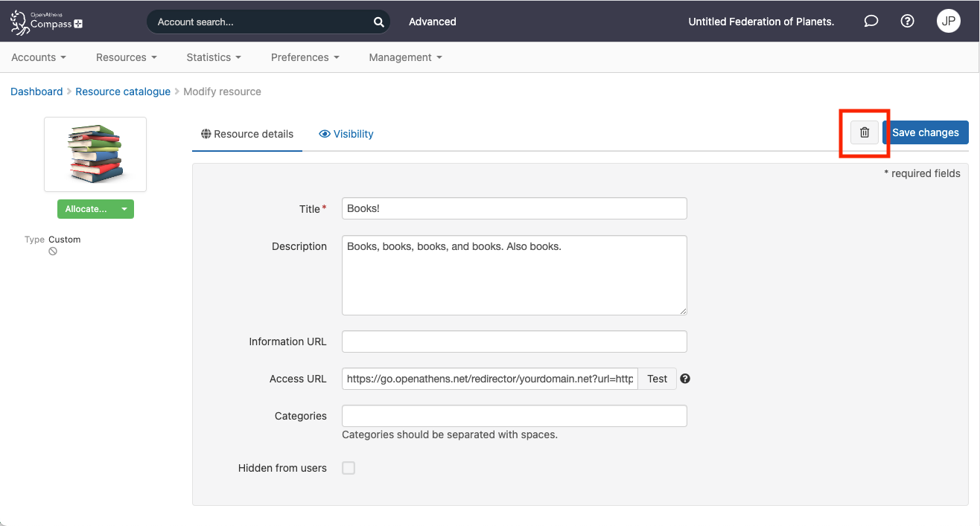Open help via the question mark icon

pyautogui.click(x=907, y=21)
